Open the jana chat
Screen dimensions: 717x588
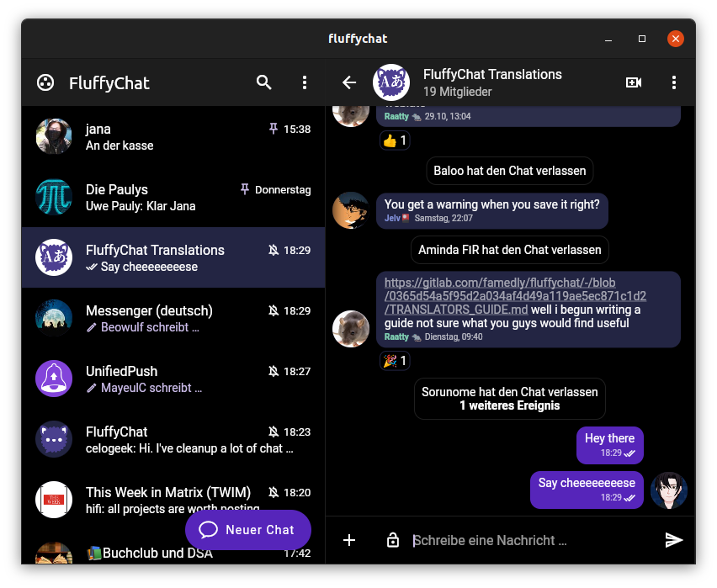tap(173, 136)
